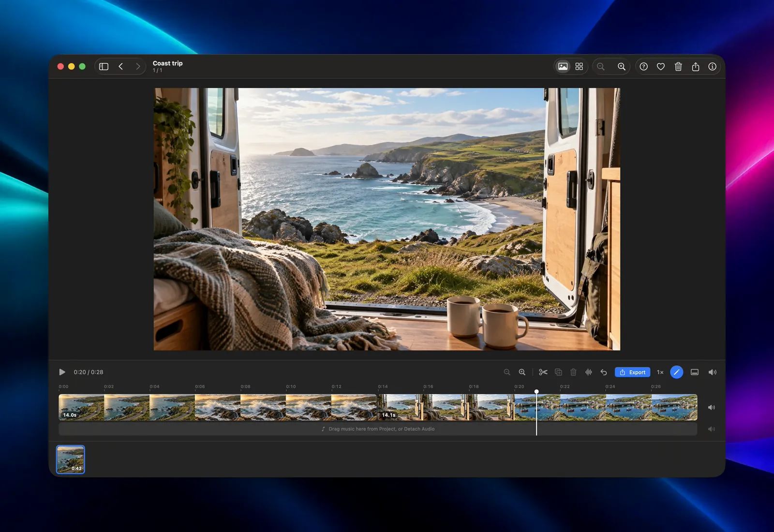Delete clip using timeline trash icon
This screenshot has width=774, height=532.
point(573,372)
